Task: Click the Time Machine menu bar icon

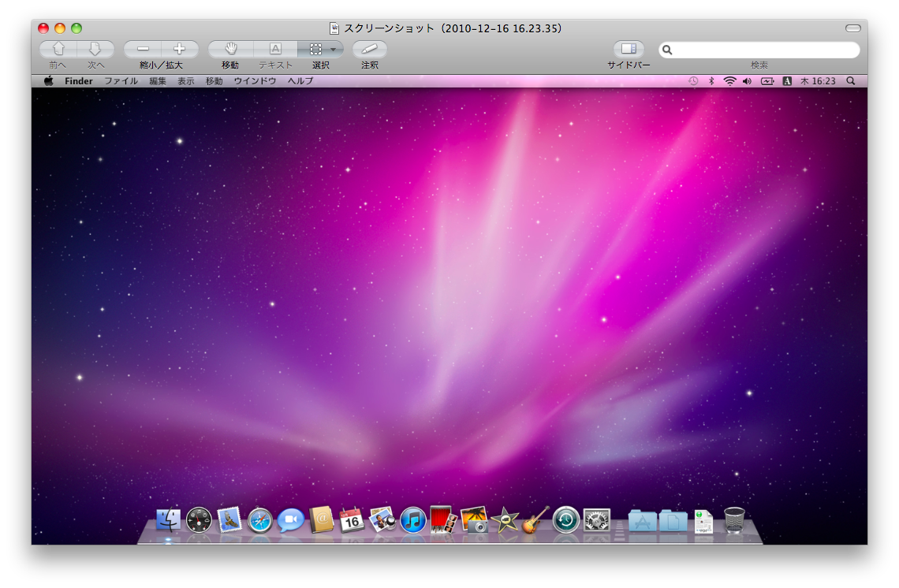Action: tap(693, 81)
